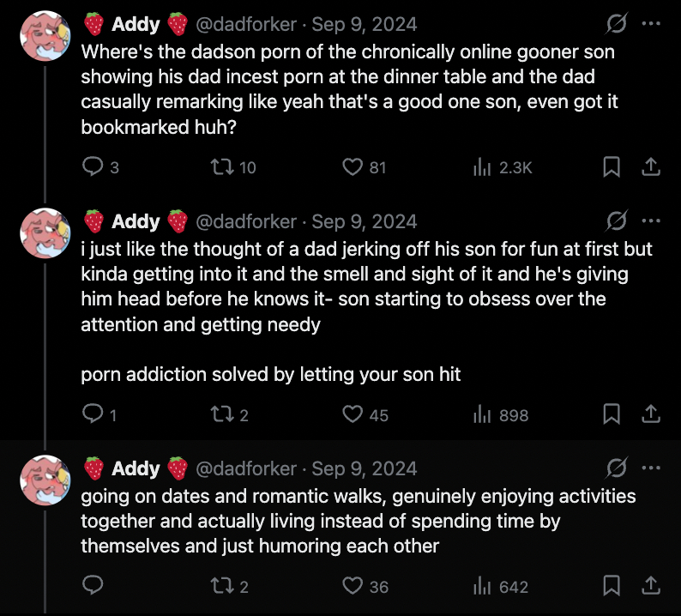Image resolution: width=681 pixels, height=616 pixels.
Task: Click the Sep 9, 2024 date on the second tweet
Action: pos(365,221)
